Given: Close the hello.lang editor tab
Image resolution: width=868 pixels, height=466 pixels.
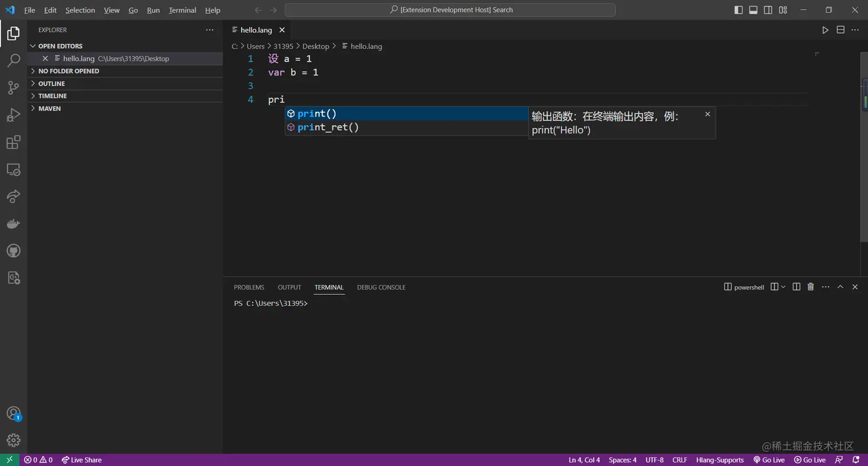Looking at the screenshot, I should point(282,30).
